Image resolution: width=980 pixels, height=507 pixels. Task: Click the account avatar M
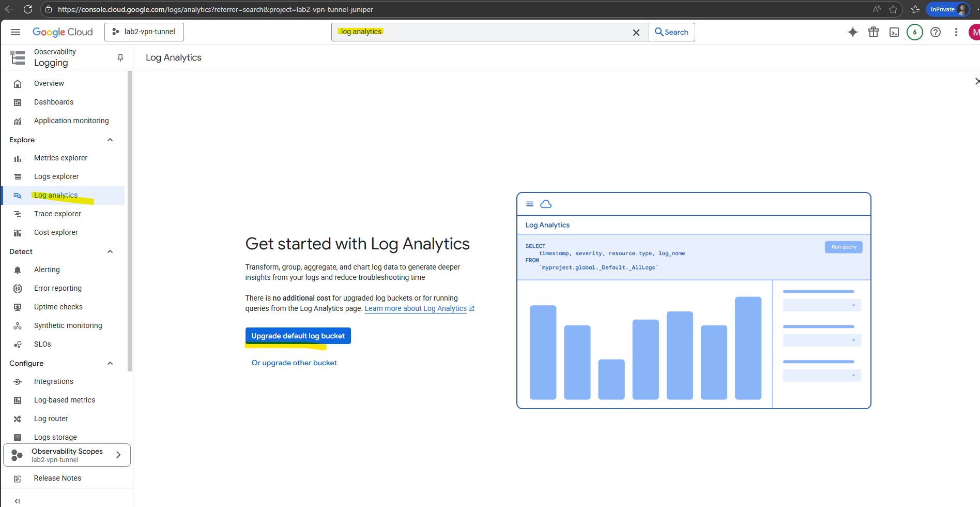coord(974,32)
